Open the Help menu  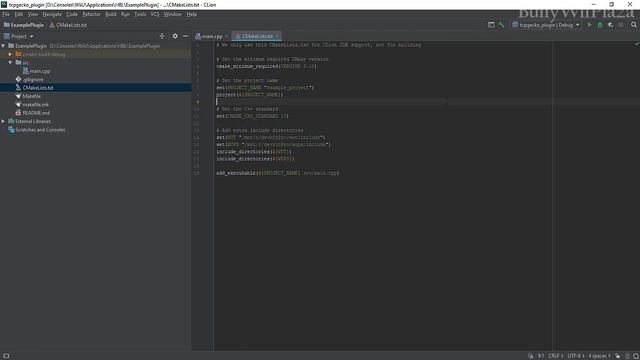click(191, 14)
